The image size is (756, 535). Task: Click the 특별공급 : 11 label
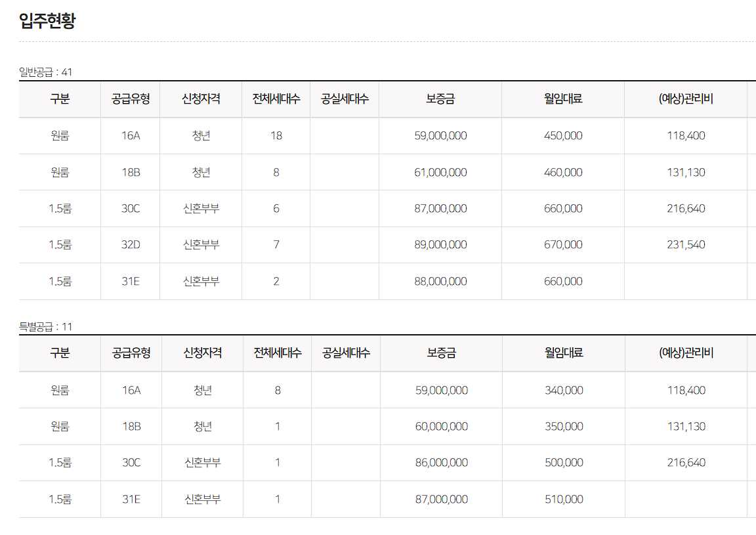point(45,327)
